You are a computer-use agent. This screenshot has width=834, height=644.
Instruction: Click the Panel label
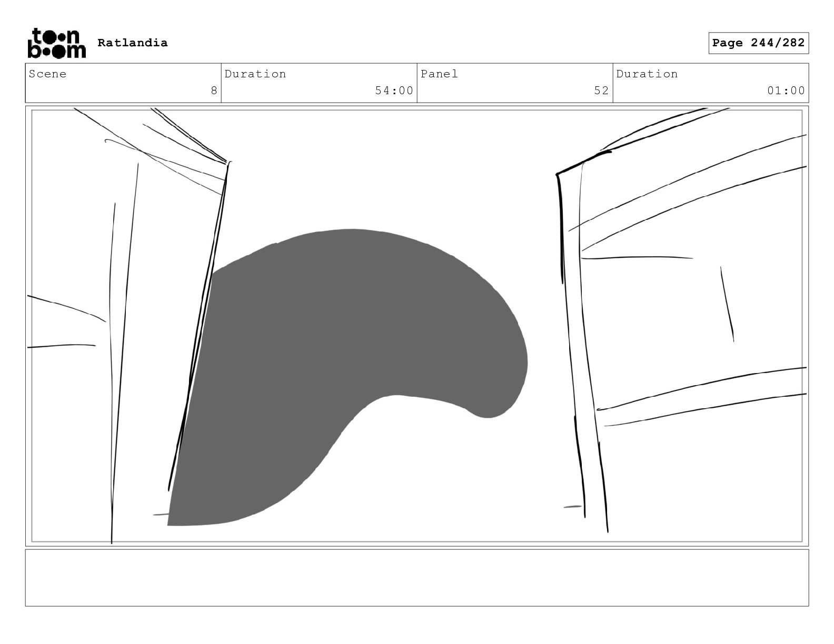pyautogui.click(x=439, y=74)
